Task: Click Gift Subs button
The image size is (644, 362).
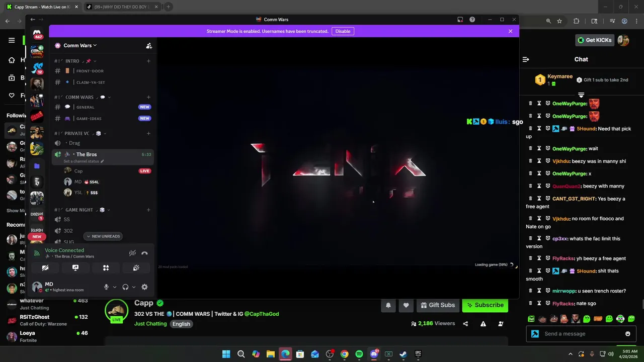Action: [437, 305]
